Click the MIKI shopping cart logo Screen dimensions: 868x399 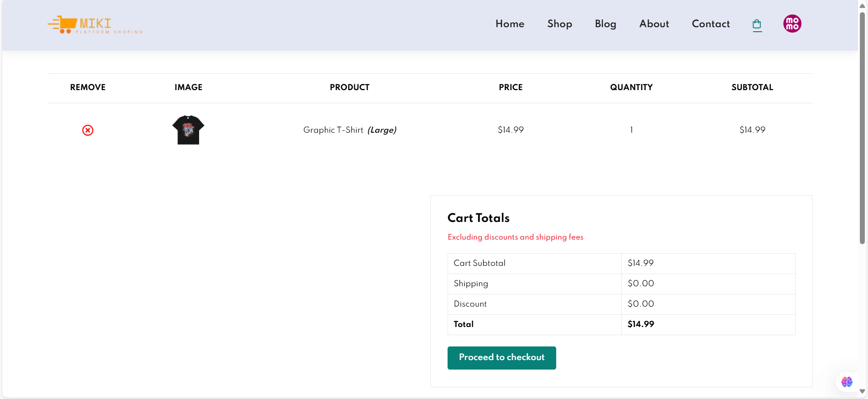tap(95, 24)
